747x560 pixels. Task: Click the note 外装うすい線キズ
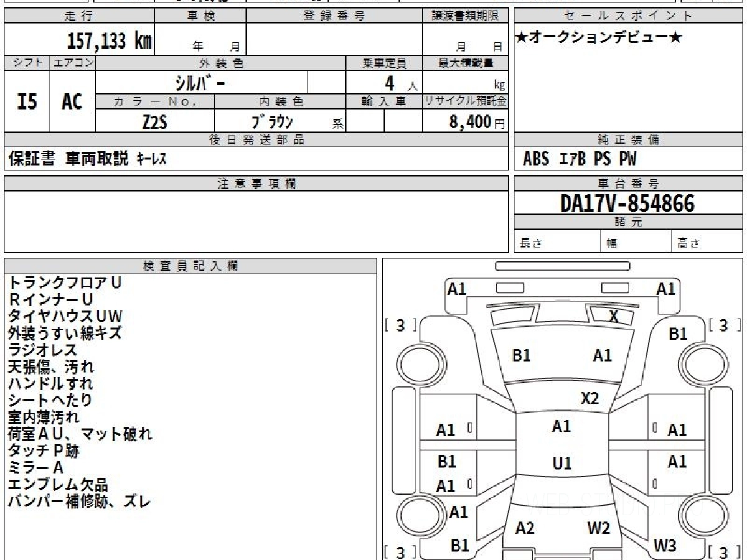point(65,333)
